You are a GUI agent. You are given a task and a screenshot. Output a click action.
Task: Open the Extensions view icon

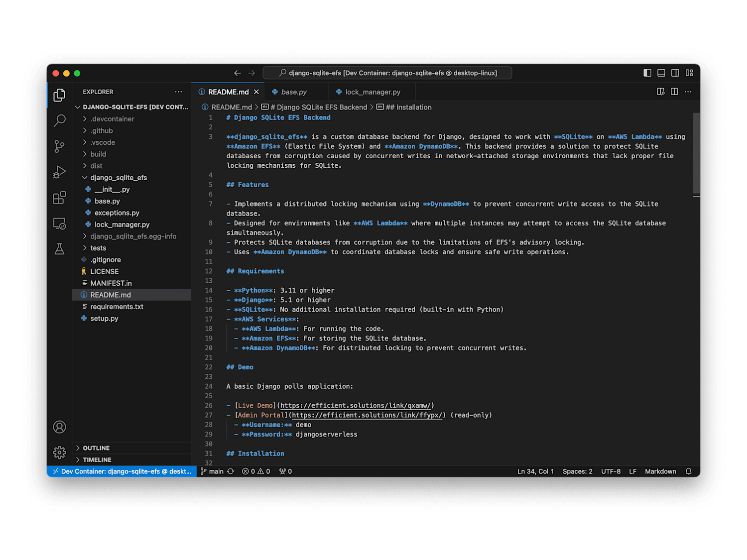coord(59,198)
